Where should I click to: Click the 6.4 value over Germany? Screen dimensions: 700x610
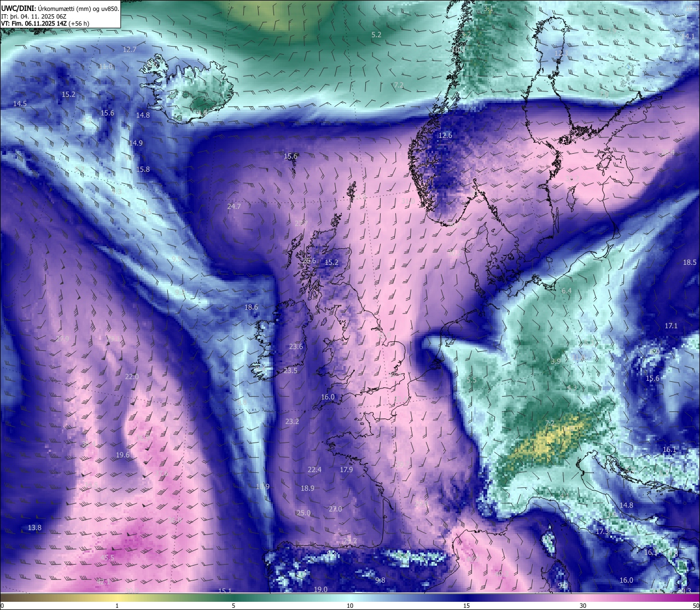[x=567, y=291]
